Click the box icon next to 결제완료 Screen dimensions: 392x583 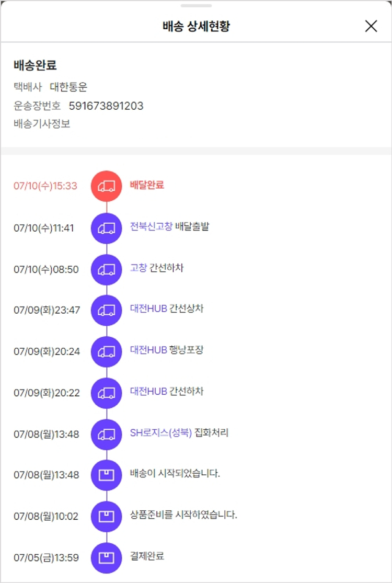click(x=107, y=557)
